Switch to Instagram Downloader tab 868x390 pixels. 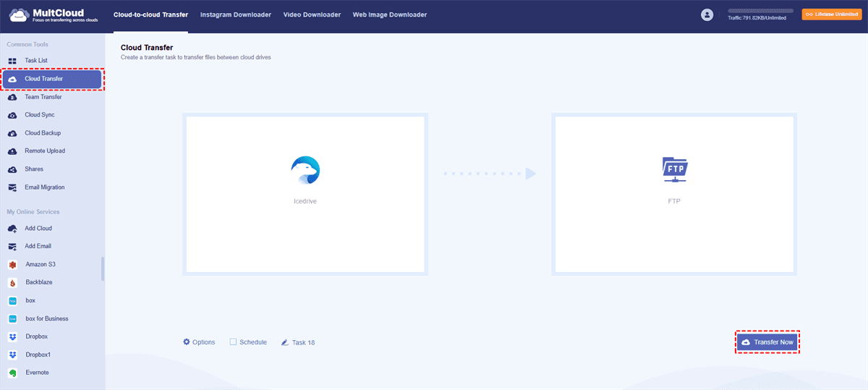[236, 14]
